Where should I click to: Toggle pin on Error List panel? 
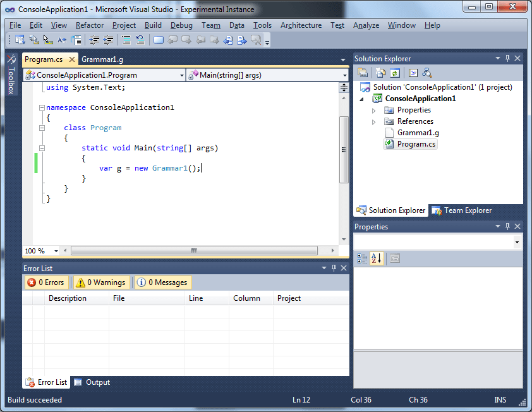point(334,268)
